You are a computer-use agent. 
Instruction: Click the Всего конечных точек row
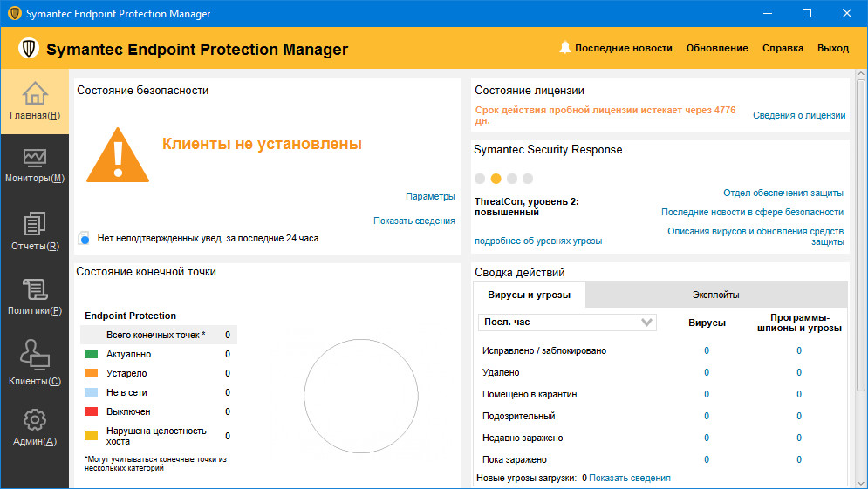pos(159,335)
